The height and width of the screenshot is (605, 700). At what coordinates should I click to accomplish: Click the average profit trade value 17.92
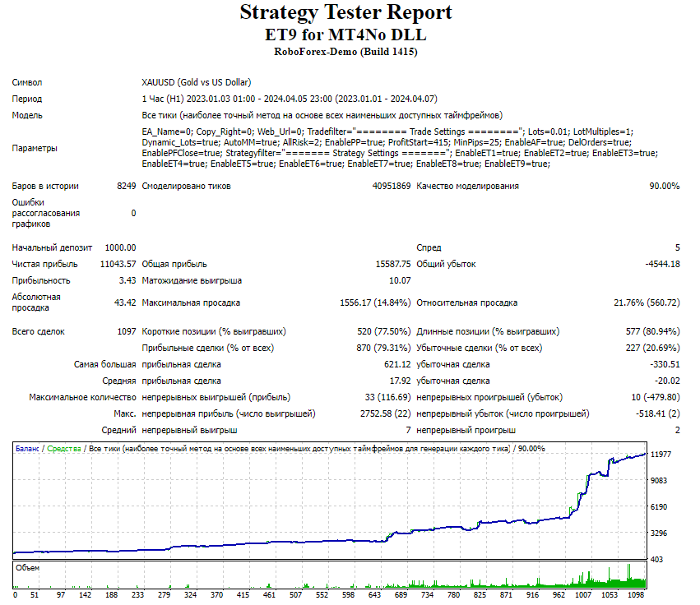click(x=400, y=381)
